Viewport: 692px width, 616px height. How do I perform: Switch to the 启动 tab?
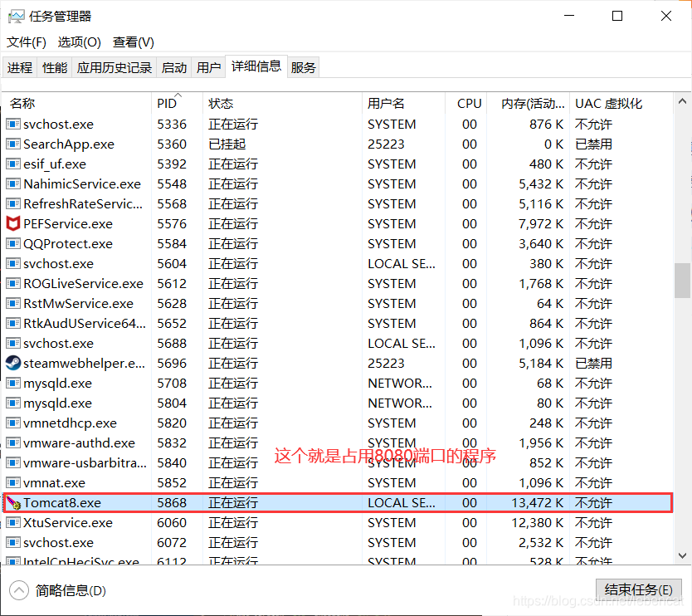pos(174,67)
